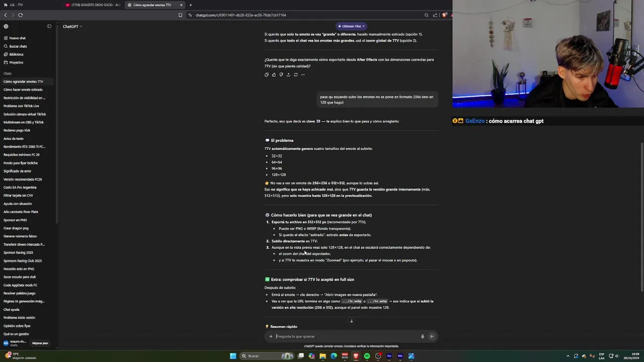
Task: Click the Mejorar plan button
Action: coord(40,343)
